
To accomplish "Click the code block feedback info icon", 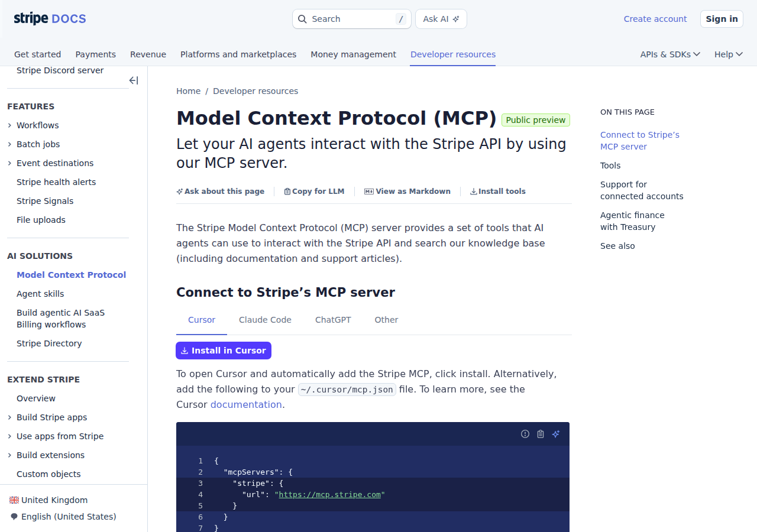I will pos(525,434).
